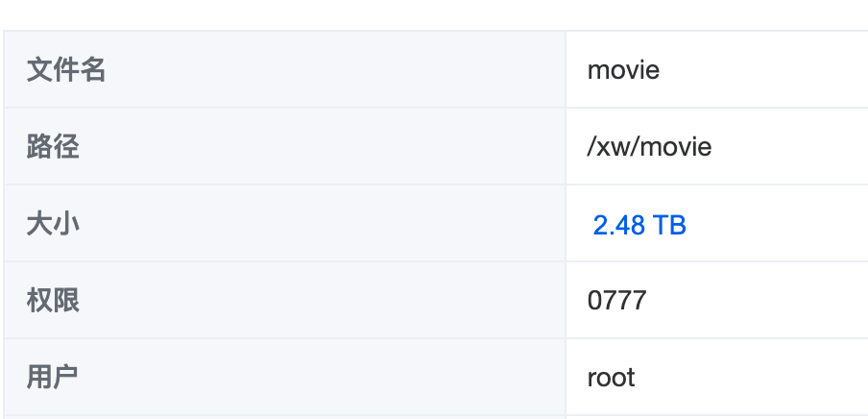Select the 大小 label cell
This screenshot has width=868, height=419.
pos(284,223)
